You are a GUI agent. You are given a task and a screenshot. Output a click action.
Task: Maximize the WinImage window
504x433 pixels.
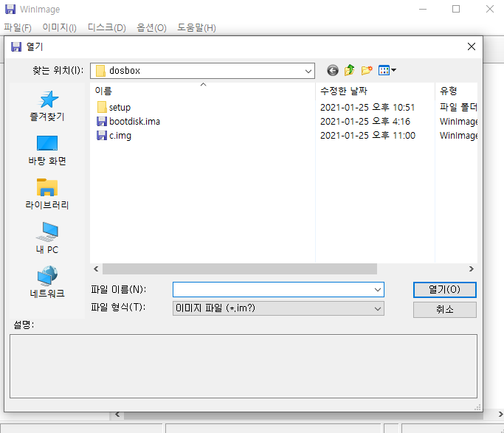click(456, 9)
